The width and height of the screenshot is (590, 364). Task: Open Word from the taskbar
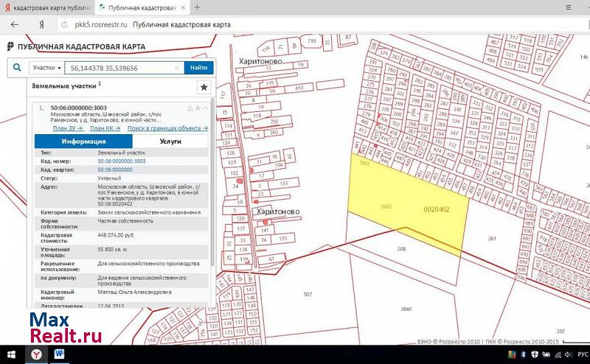click(x=59, y=355)
